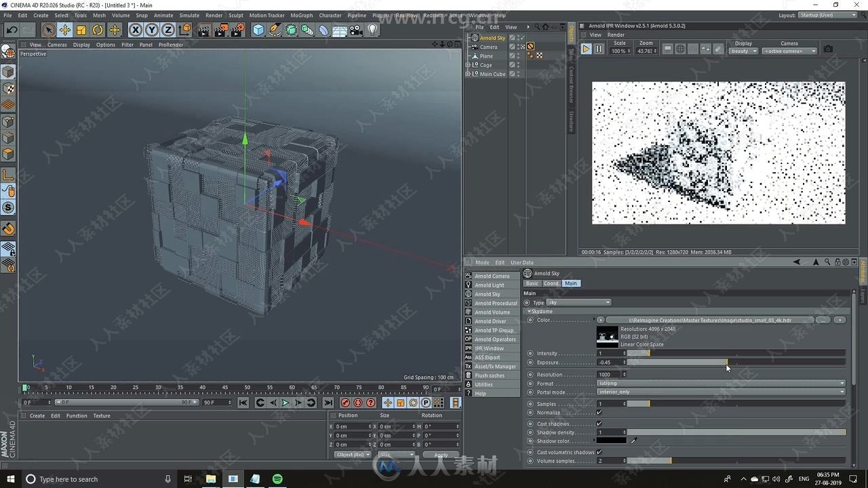Image resolution: width=868 pixels, height=488 pixels.
Task: Click the Coordinate System icon
Action: 184,30
